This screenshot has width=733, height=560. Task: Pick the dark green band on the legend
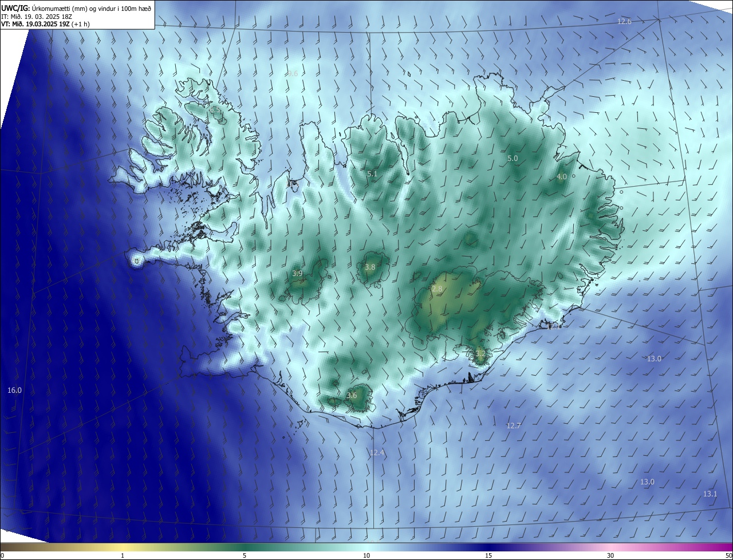(x=245, y=547)
